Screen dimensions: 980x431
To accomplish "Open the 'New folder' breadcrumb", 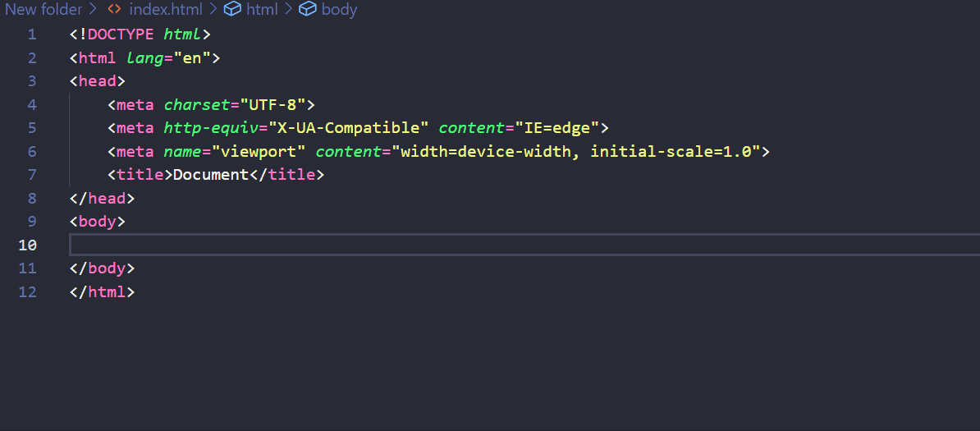I will 44,9.
